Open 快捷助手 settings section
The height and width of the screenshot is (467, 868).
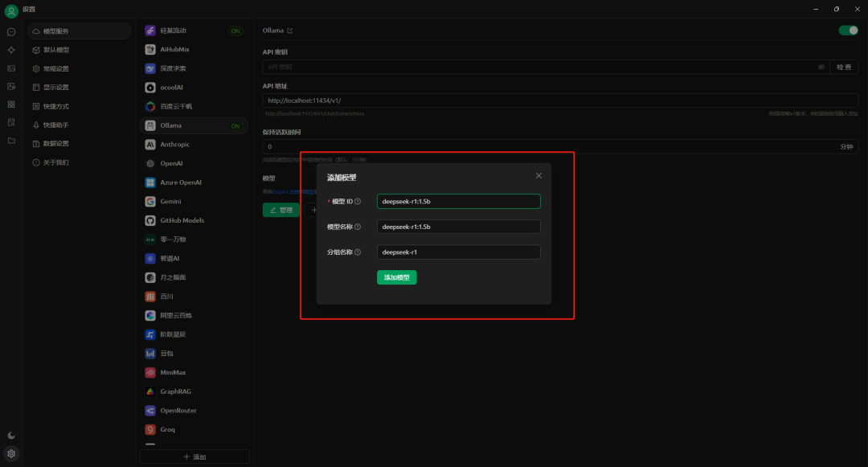[79, 125]
